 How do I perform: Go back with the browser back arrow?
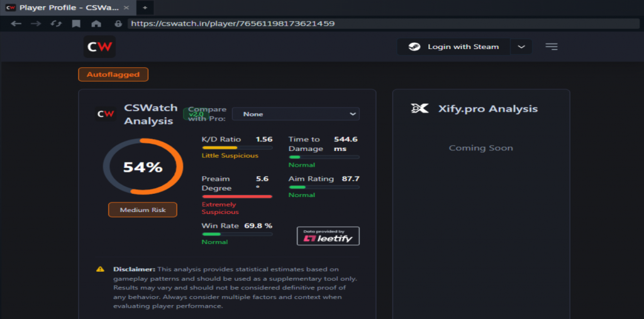click(x=16, y=23)
